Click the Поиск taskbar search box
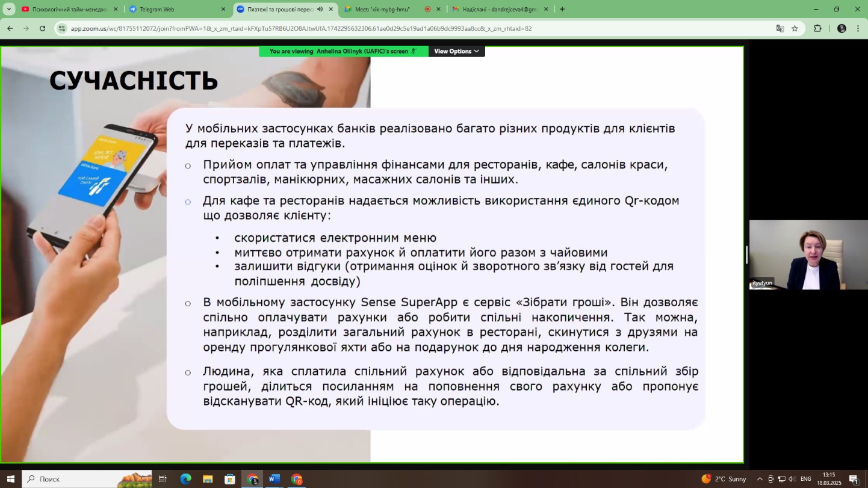The image size is (868, 488). pyautogui.click(x=87, y=479)
